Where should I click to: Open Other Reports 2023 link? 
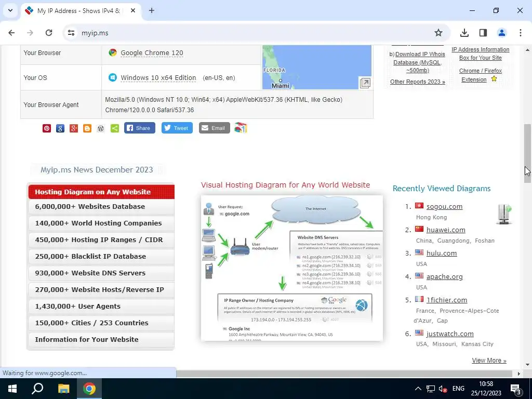pos(417,82)
